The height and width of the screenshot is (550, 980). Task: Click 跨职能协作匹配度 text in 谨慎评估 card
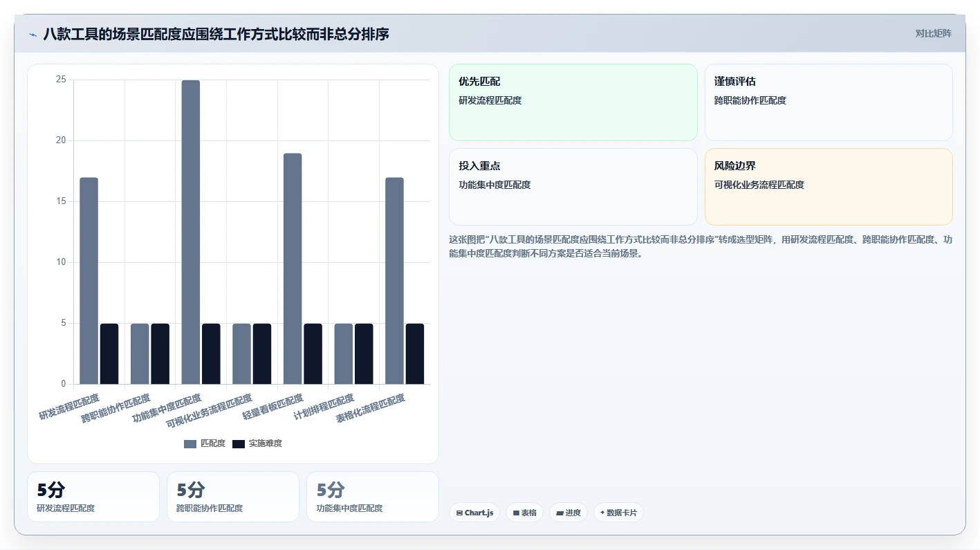750,100
